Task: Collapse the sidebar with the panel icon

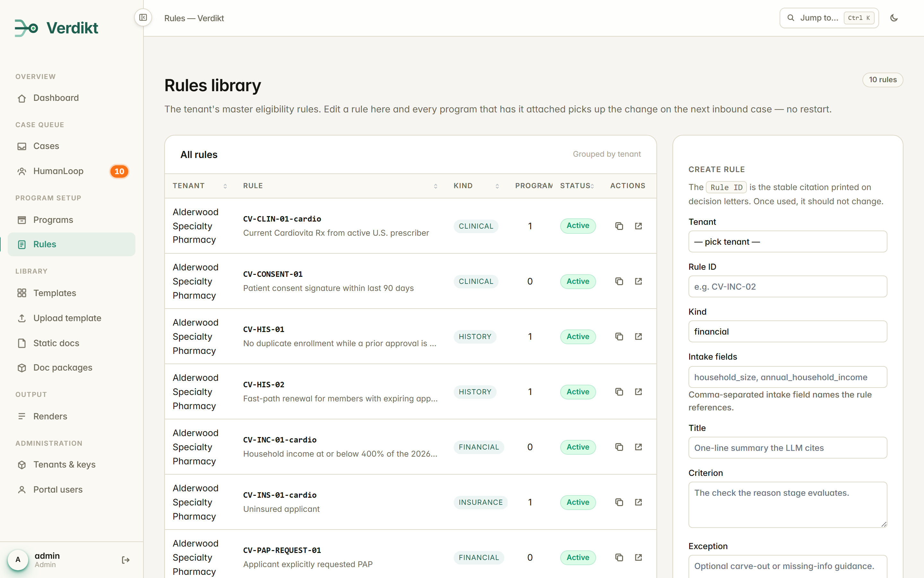Action: coord(143,18)
